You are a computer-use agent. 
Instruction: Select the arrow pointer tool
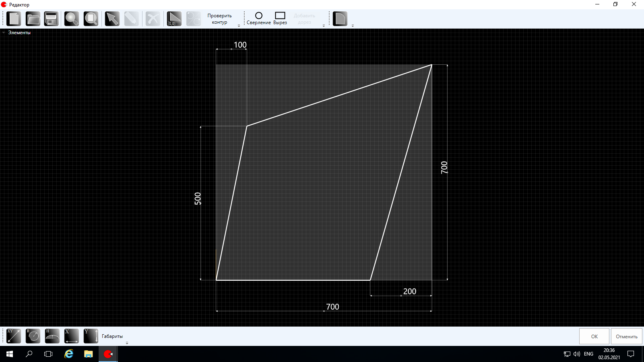tap(112, 19)
